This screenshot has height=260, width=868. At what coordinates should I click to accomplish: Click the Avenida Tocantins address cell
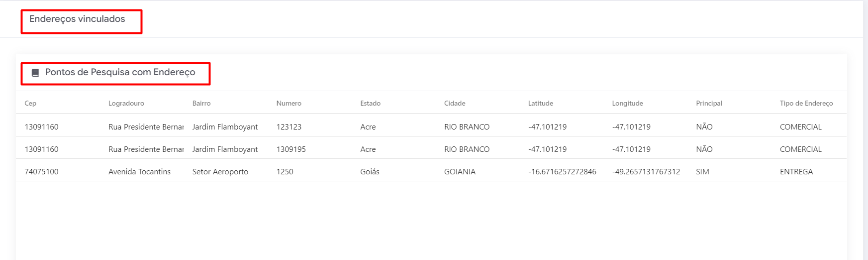pos(139,171)
